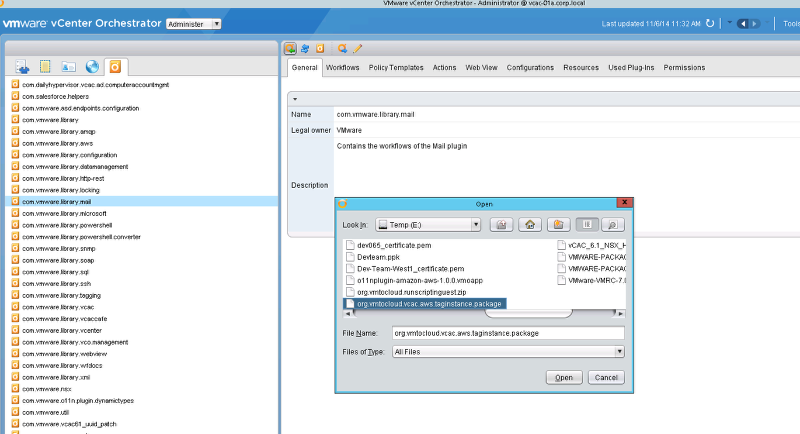Select package com.vmware.library.powershell.converter
The width and height of the screenshot is (800, 434).
point(81,237)
